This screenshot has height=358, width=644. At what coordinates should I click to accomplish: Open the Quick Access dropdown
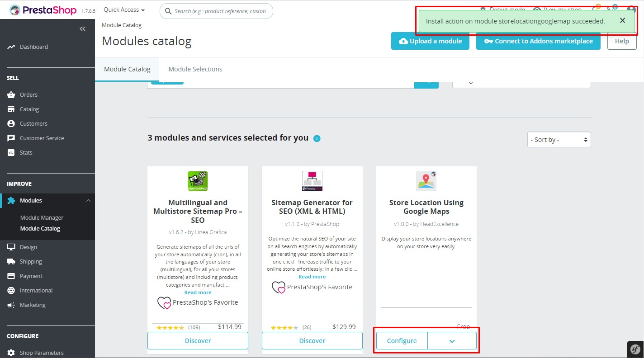(124, 9)
